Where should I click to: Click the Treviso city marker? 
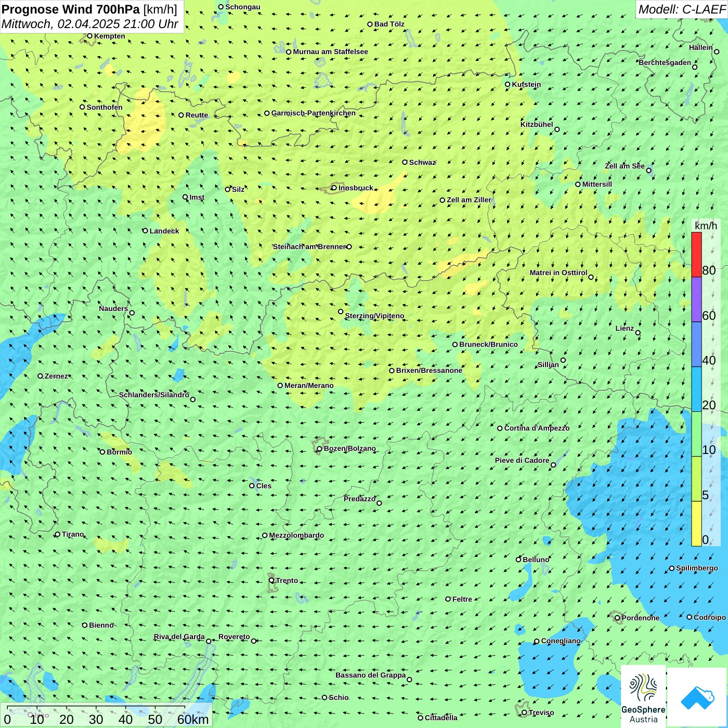pos(524,712)
